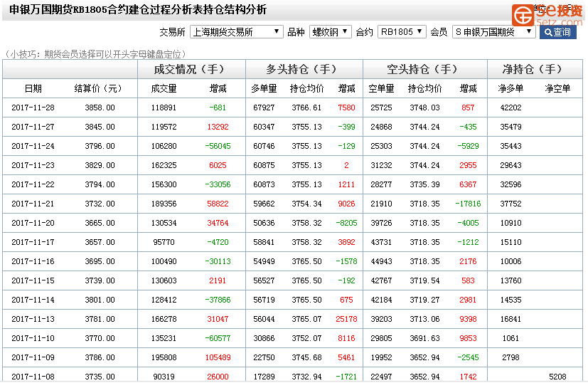Click the 日期 column header
The width and height of the screenshot is (588, 383).
(33, 88)
